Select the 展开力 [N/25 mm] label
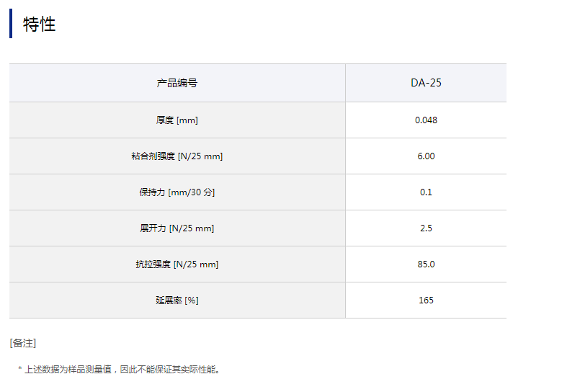580x392 pixels. click(177, 228)
